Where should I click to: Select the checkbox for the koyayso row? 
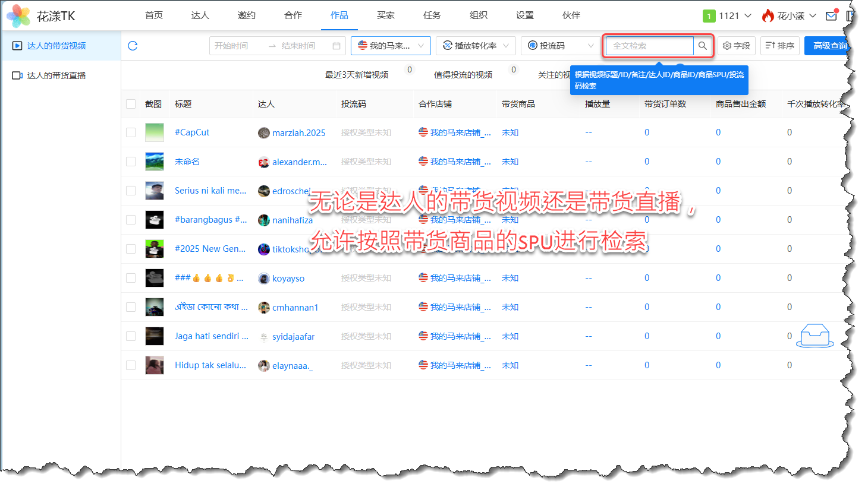131,278
